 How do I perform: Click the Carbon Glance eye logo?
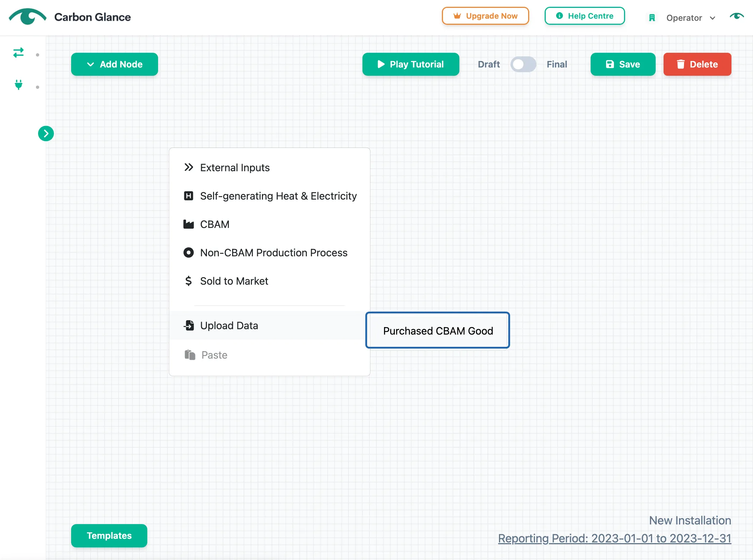point(28,17)
